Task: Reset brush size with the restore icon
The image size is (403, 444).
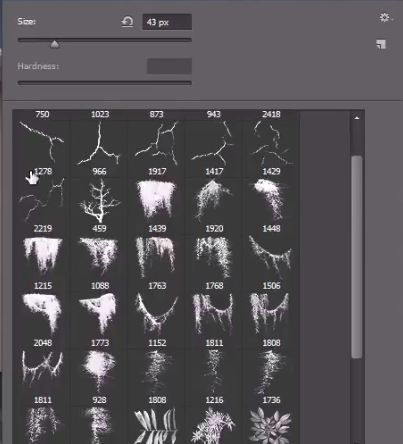Action: click(x=127, y=22)
